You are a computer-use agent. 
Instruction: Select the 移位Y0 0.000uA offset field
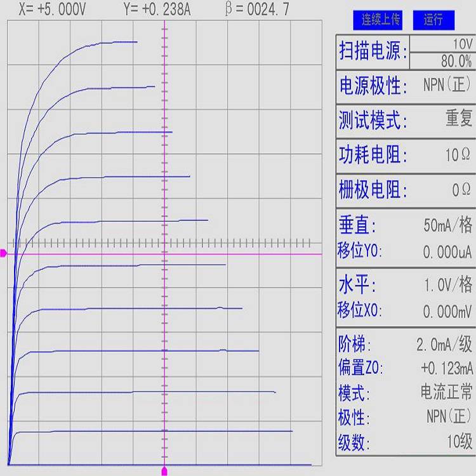pos(447,252)
